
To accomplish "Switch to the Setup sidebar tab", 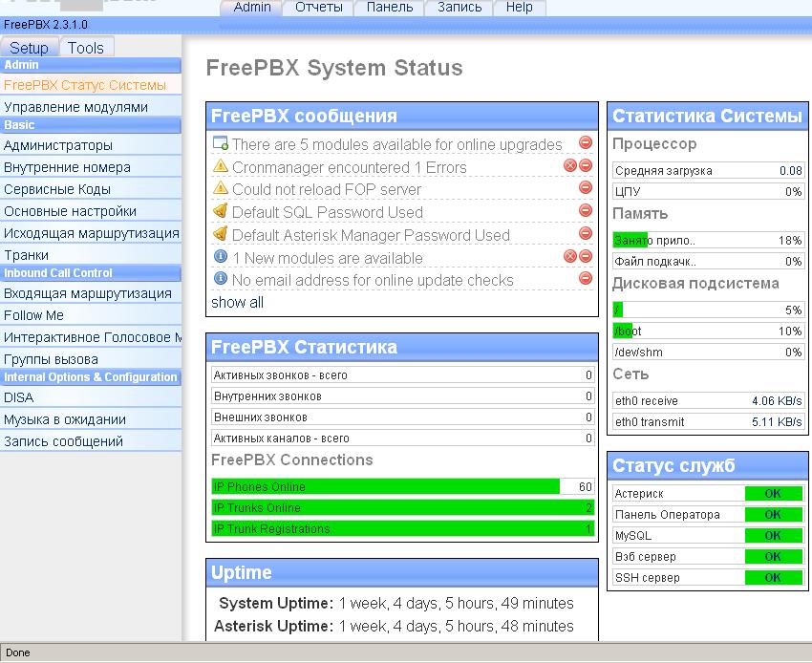I will [x=29, y=48].
